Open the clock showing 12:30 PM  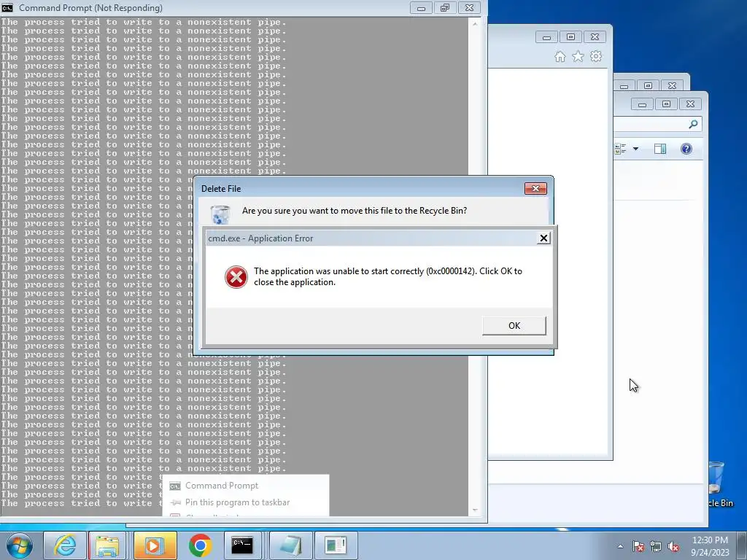710,545
